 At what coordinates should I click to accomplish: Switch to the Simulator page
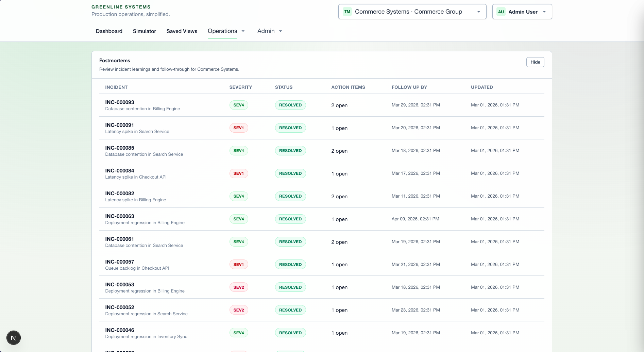tap(145, 31)
